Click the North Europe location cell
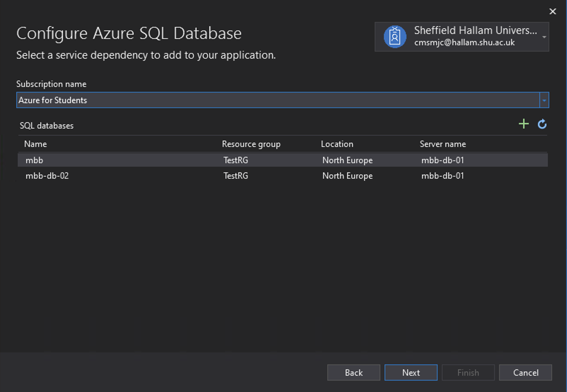The width and height of the screenshot is (567, 392). click(x=347, y=160)
